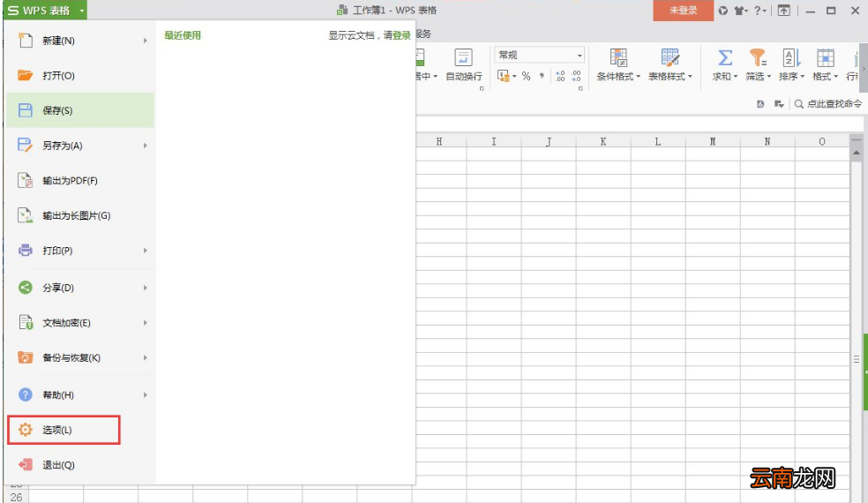Click the Filter (筛选) funnel icon
The width and height of the screenshot is (868, 503).
[x=758, y=57]
